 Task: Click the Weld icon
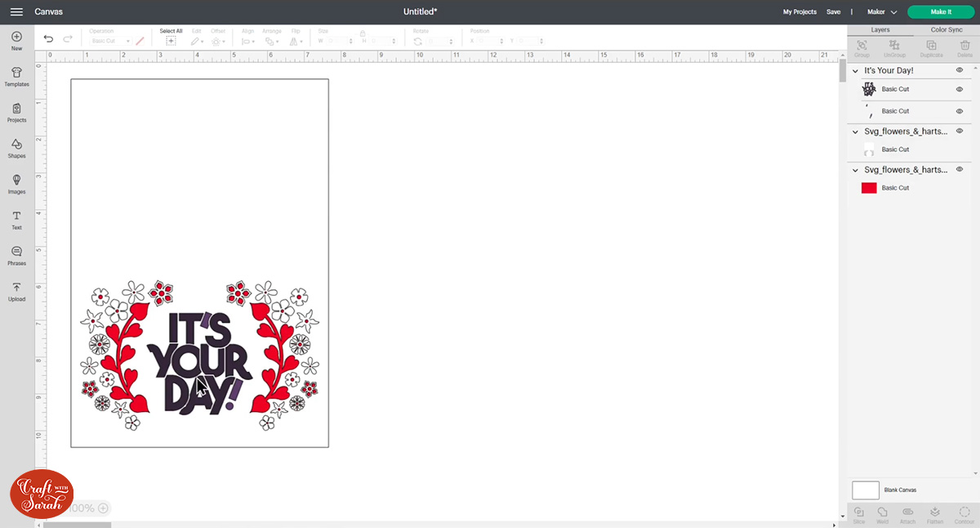pyautogui.click(x=883, y=512)
